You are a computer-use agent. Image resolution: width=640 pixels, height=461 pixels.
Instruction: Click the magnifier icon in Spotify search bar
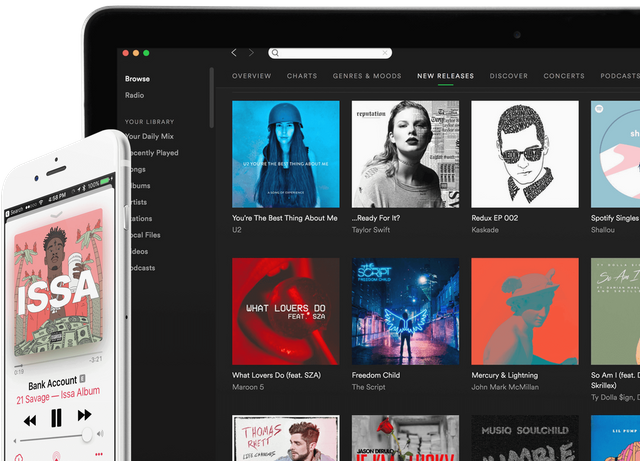tap(276, 53)
